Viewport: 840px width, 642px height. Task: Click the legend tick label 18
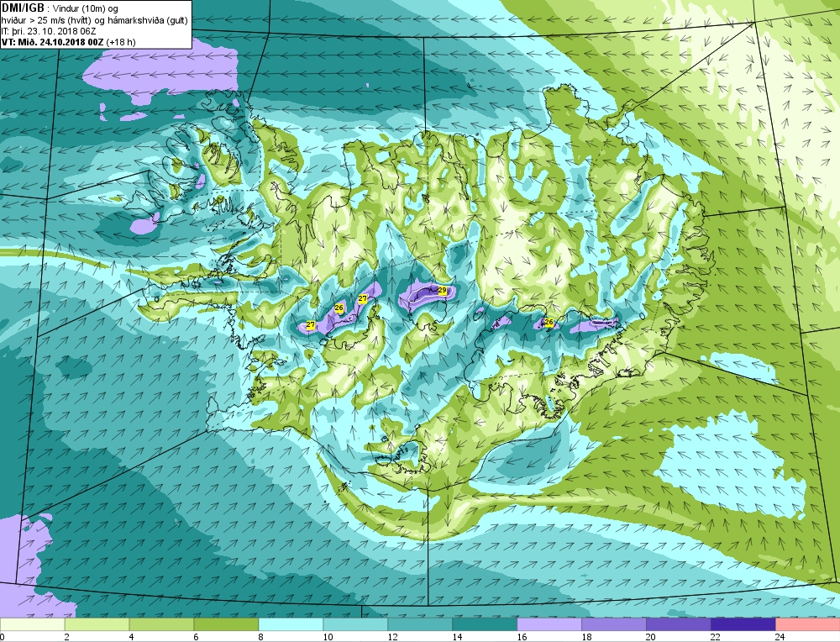(x=586, y=637)
